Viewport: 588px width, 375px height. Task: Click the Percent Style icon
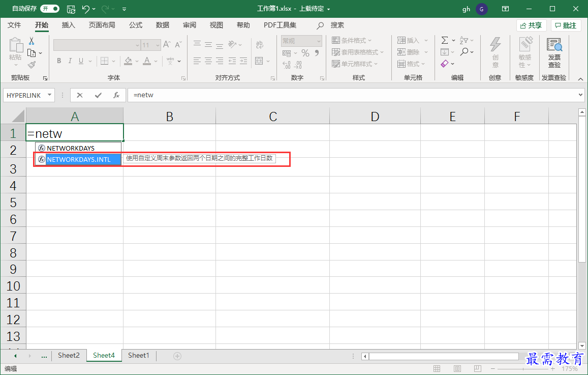coord(305,53)
